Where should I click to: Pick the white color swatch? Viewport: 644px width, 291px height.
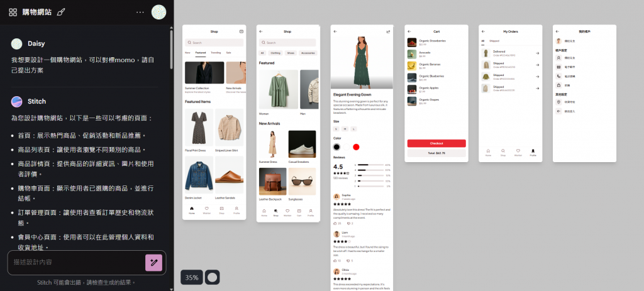pos(347,147)
